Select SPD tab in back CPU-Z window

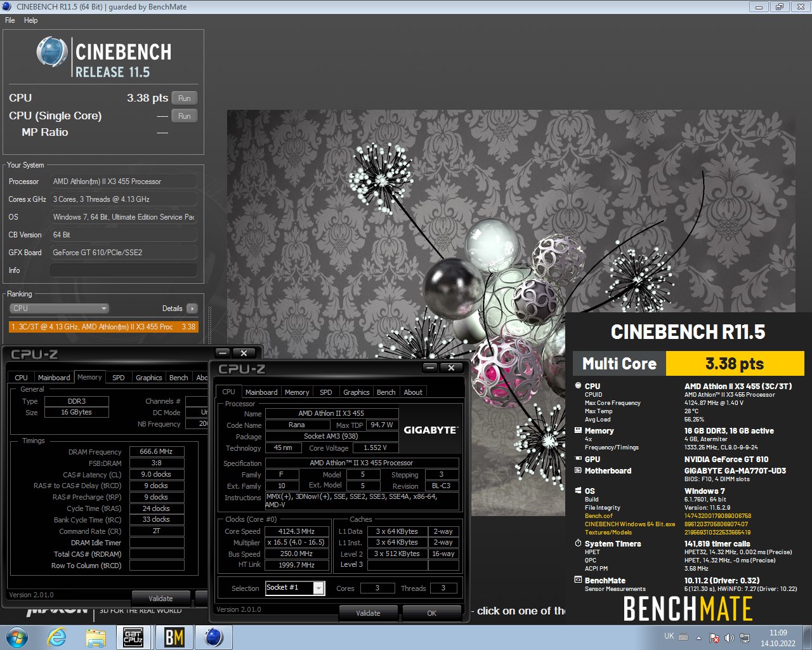click(119, 378)
